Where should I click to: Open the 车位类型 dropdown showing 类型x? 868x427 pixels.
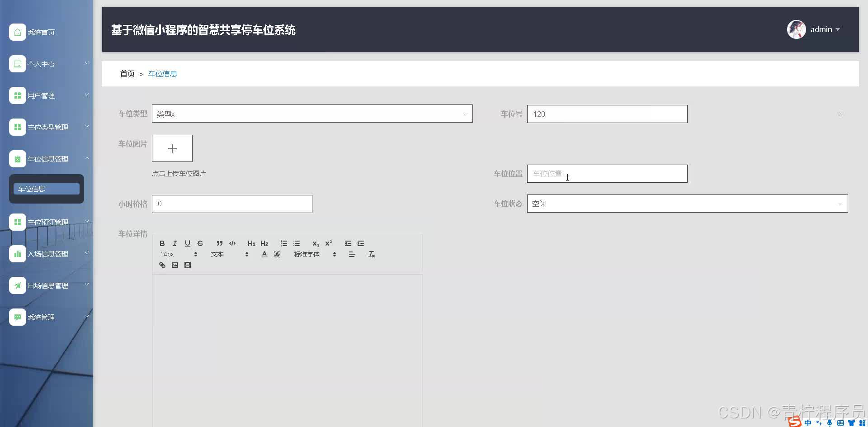tap(312, 114)
